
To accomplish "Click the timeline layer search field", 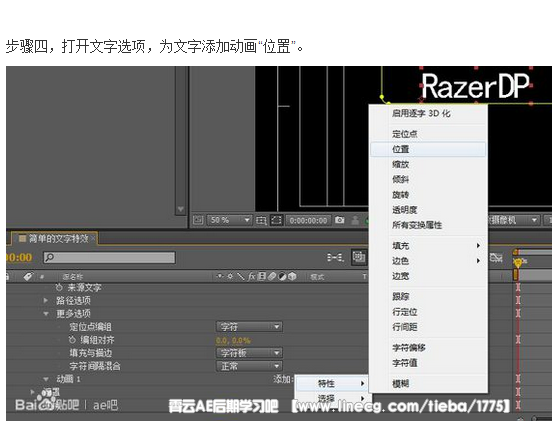I will click(x=109, y=258).
